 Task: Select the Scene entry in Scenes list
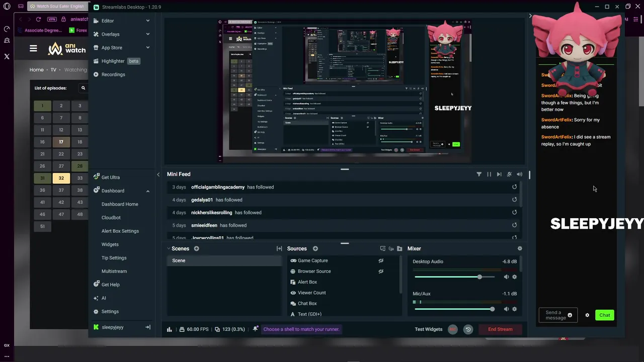point(224,260)
